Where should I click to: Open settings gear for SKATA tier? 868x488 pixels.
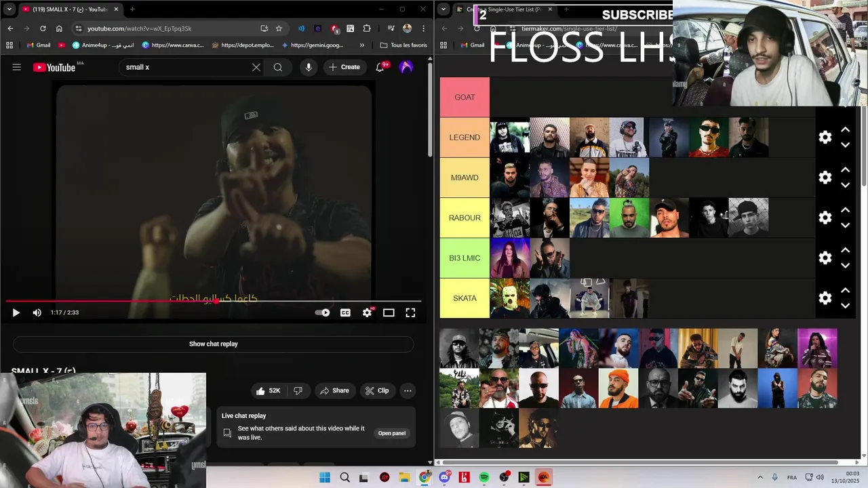825,298
